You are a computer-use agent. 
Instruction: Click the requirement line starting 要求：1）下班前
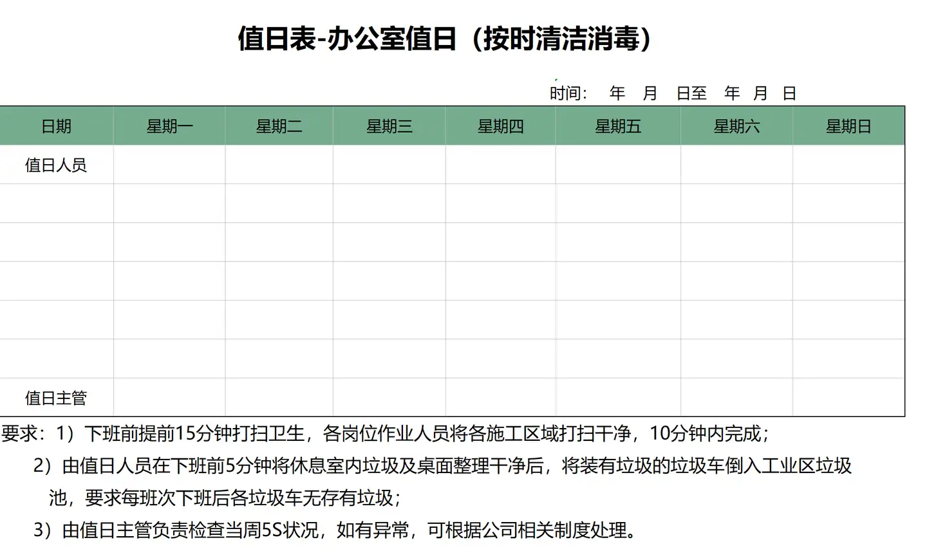coord(386,433)
